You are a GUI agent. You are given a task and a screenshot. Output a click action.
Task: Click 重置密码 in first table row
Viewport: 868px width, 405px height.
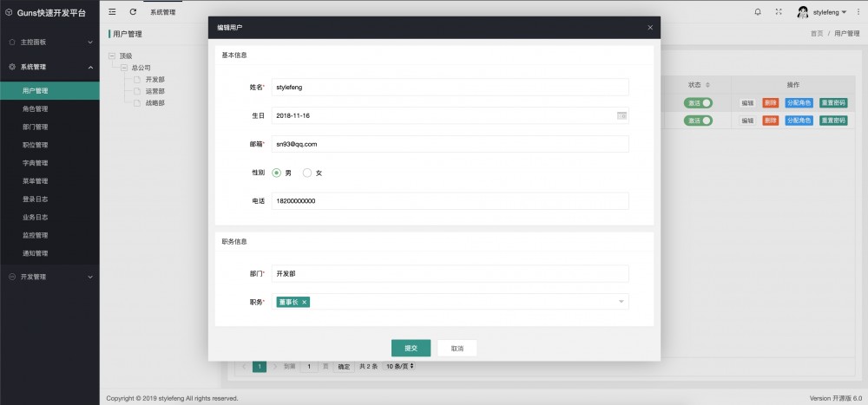click(x=833, y=103)
